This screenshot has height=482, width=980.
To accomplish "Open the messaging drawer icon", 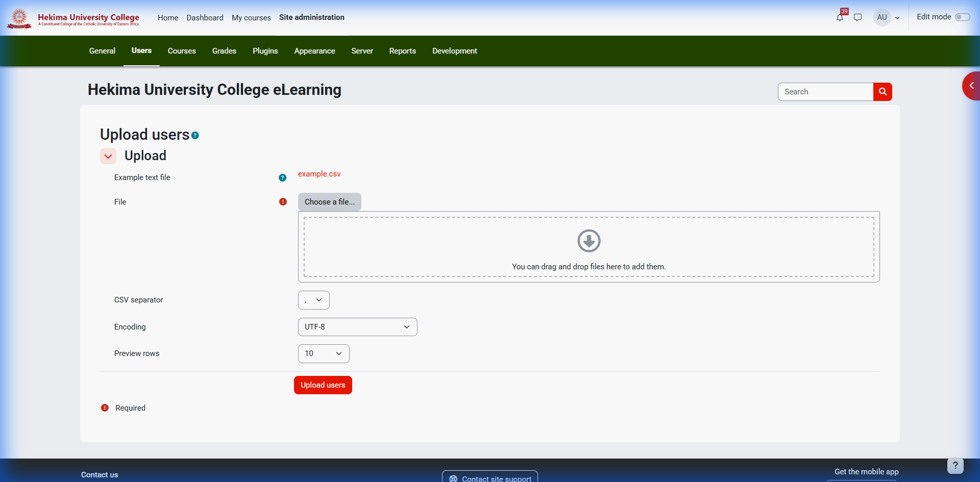I will pyautogui.click(x=858, y=17).
